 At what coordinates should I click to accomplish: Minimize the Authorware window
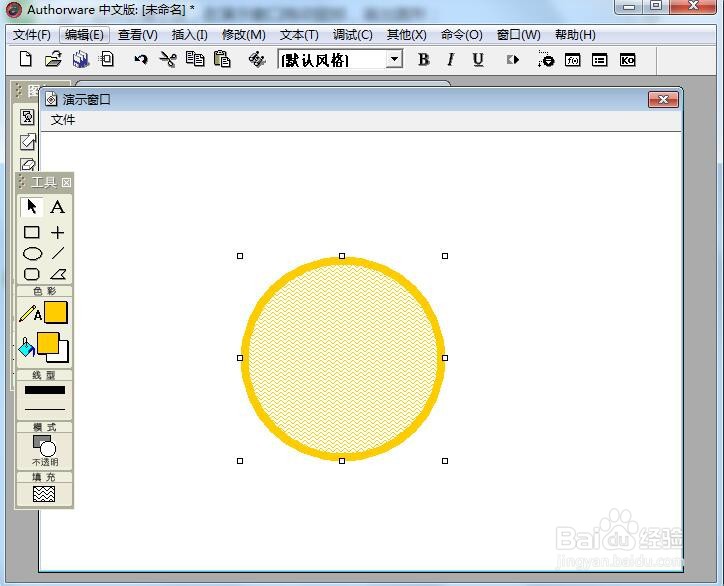coord(629,7)
